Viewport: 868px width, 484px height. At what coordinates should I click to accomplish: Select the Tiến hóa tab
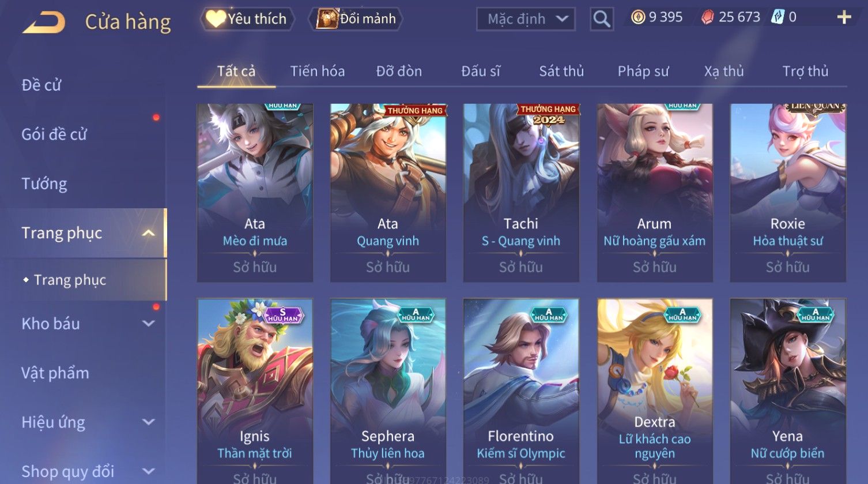[x=318, y=71]
